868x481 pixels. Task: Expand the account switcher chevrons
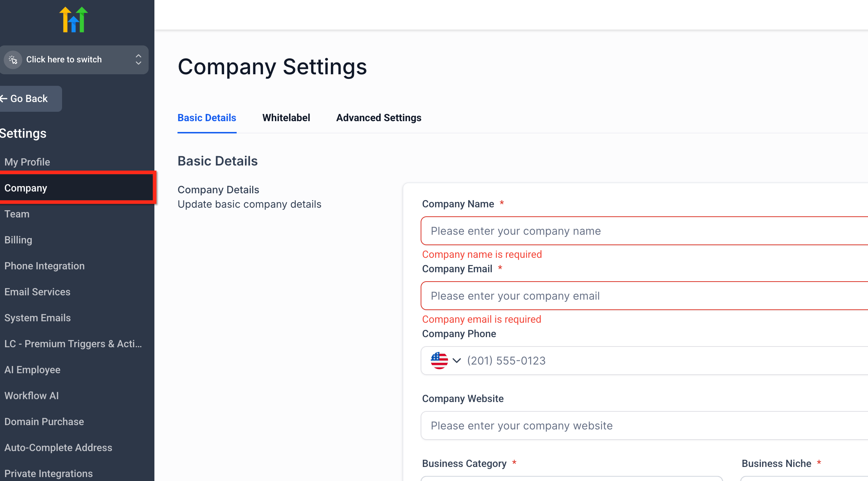138,59
